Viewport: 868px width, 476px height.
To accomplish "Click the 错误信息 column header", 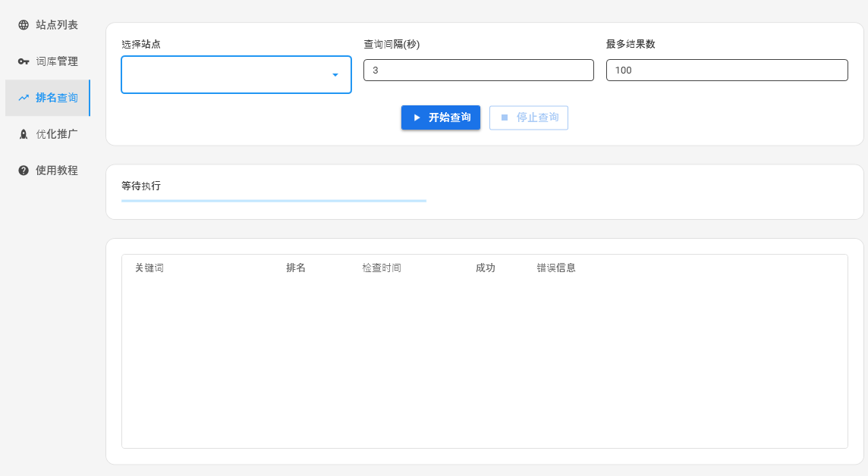I will pyautogui.click(x=556, y=268).
